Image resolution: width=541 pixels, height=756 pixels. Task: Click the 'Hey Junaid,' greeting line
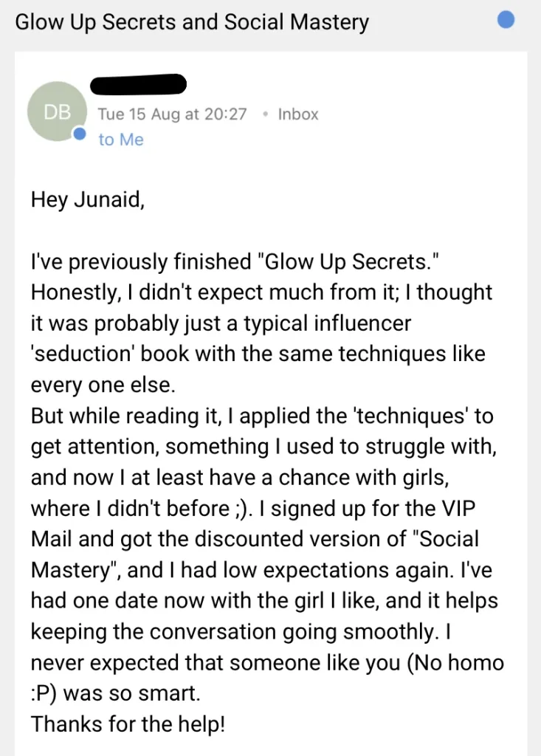88,199
